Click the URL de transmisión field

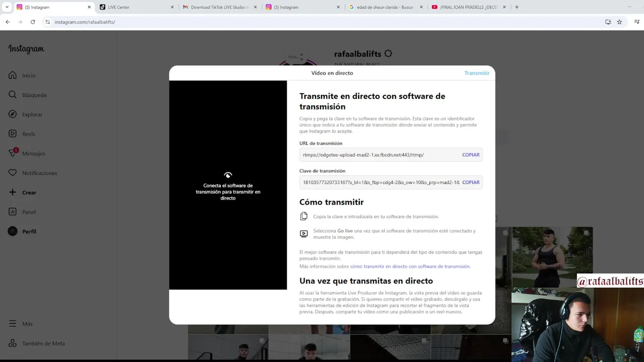[391, 155]
